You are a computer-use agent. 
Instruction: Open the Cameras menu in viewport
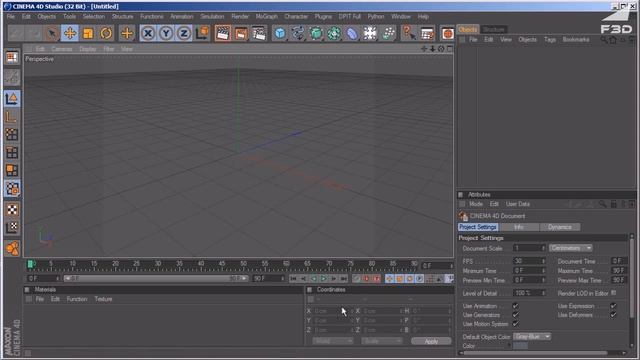[62, 49]
